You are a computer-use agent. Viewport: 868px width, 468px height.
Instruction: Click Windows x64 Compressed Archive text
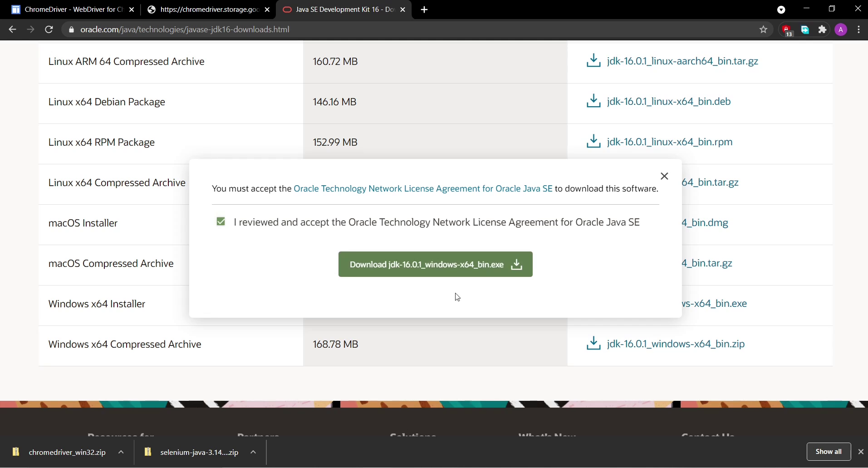tap(125, 344)
